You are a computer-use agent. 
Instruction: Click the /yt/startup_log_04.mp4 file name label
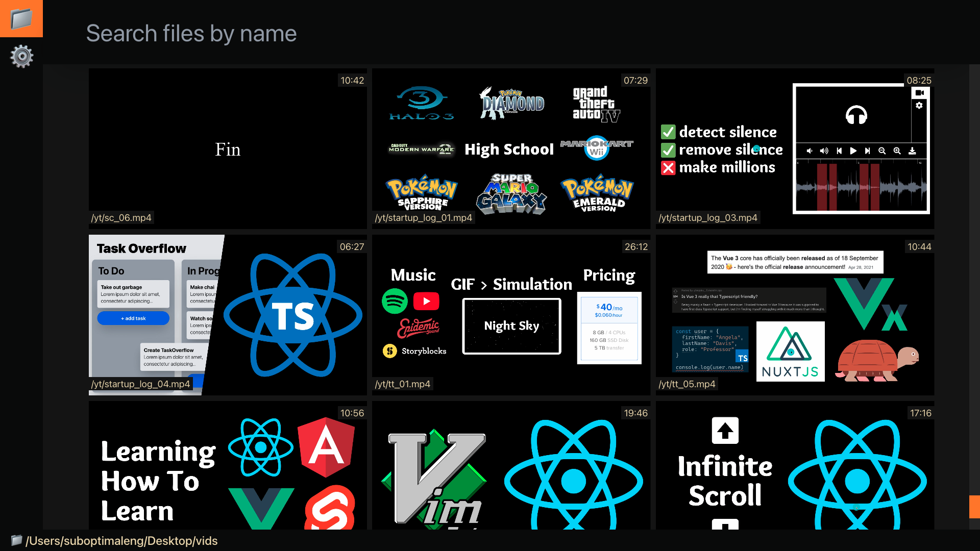pyautogui.click(x=141, y=384)
